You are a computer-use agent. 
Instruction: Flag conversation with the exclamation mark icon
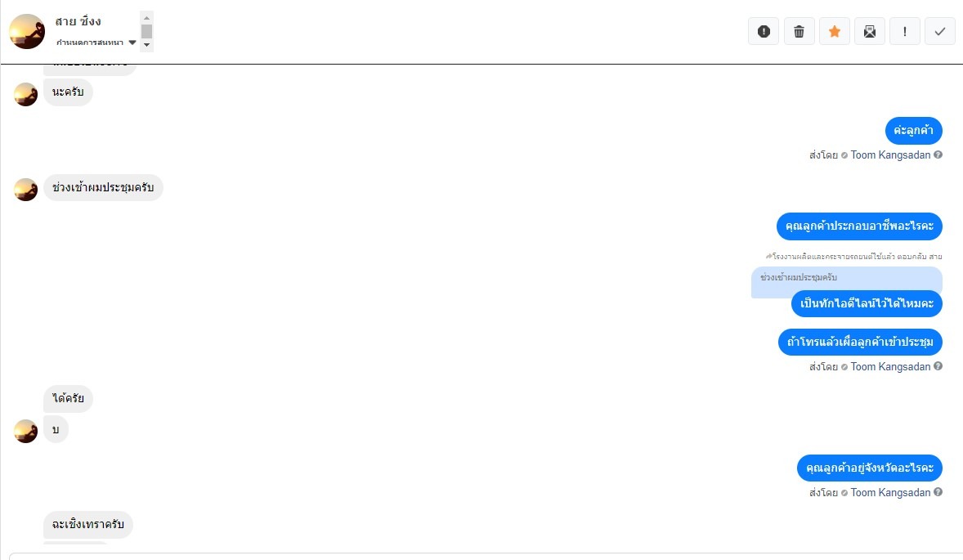(905, 31)
